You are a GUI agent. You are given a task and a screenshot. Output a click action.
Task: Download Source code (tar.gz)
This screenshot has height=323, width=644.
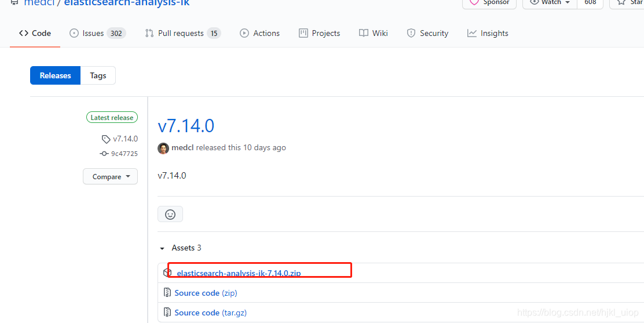tap(211, 313)
